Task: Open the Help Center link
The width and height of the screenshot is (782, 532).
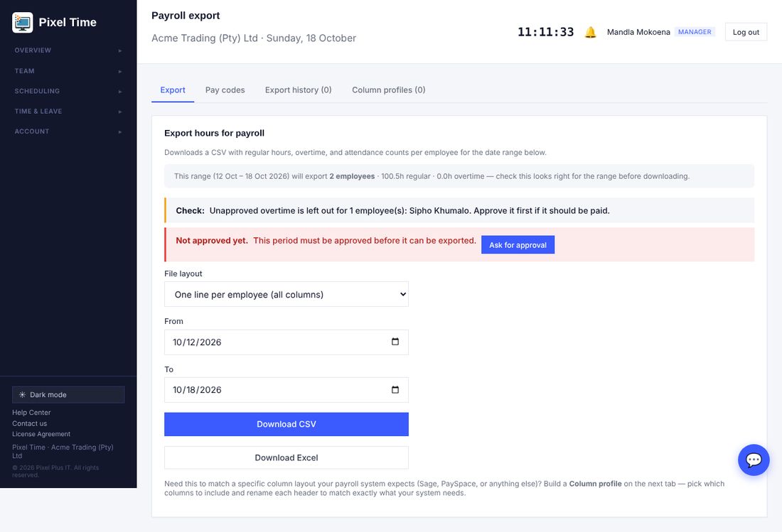Action: tap(31, 413)
